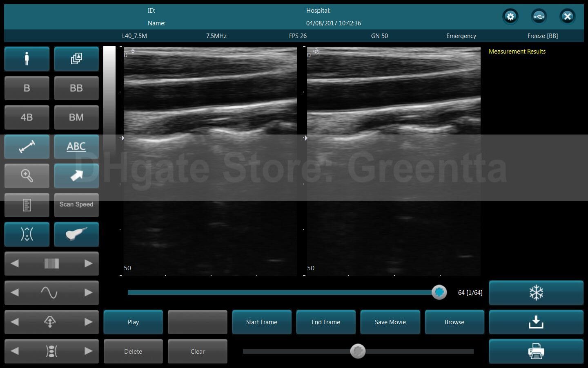Open settings gear icon

510,17
